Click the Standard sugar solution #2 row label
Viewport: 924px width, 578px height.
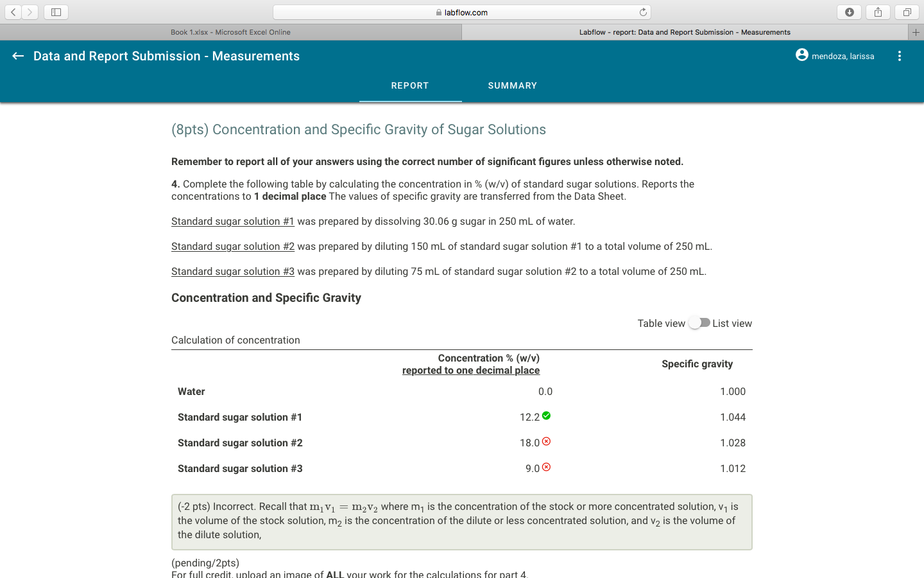(x=240, y=443)
